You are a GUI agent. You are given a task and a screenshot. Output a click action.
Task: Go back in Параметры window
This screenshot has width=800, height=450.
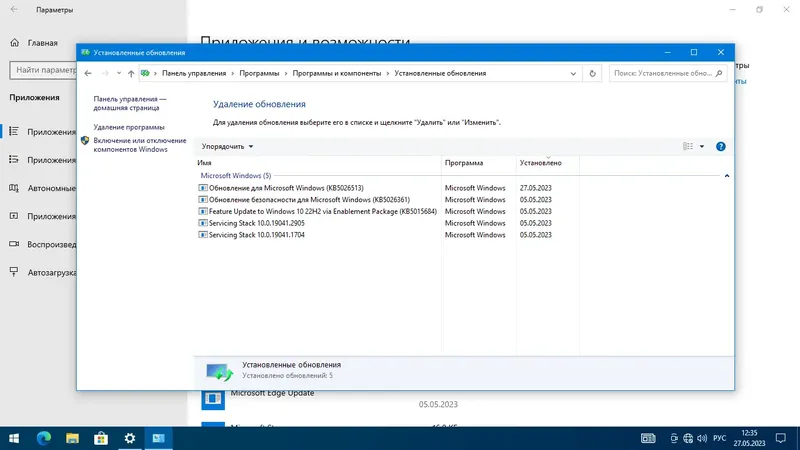coord(14,9)
